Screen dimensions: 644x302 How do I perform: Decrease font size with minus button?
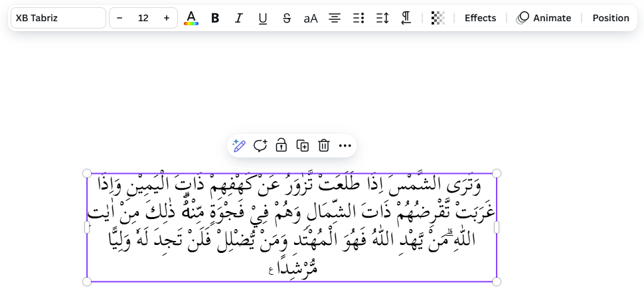point(120,18)
